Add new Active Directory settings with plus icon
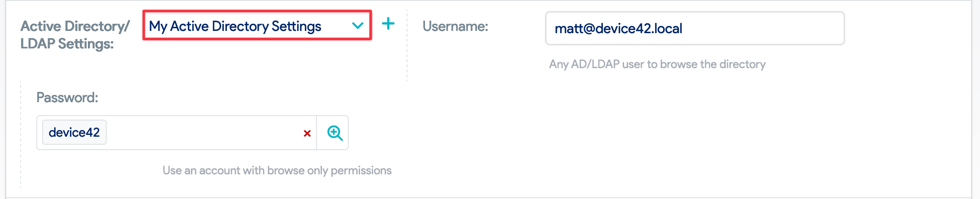This screenshot has width=980, height=199. (x=388, y=24)
